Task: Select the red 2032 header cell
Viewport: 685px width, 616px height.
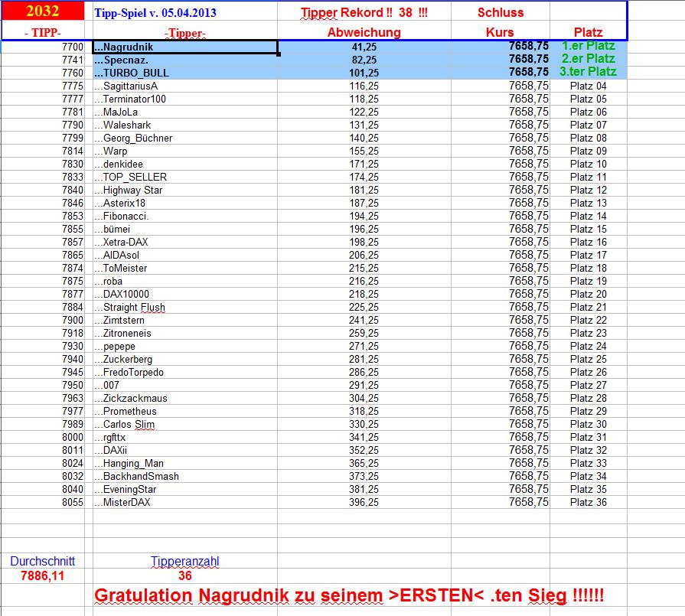Action: [43, 11]
